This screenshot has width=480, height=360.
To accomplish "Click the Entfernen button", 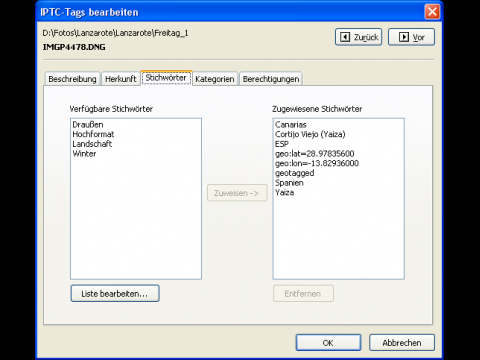I will pyautogui.click(x=303, y=294).
